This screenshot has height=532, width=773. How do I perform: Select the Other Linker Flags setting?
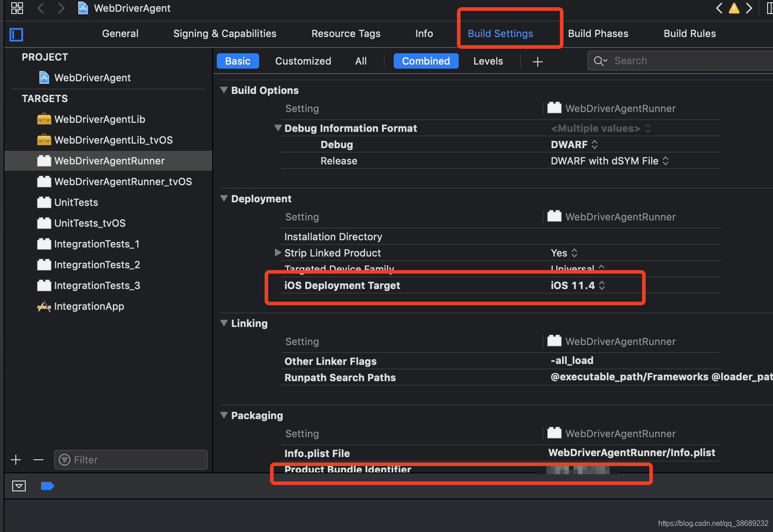click(331, 361)
